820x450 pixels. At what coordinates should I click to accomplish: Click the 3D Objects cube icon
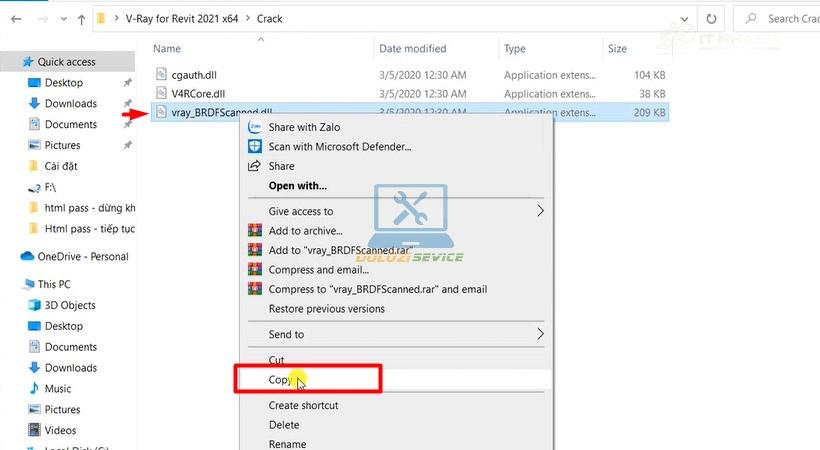click(x=35, y=305)
